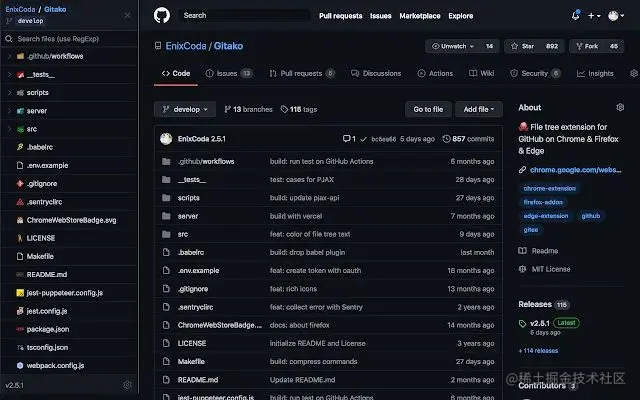The image size is (640, 400).
Task: Focus the GitHub Search field
Action: tap(244, 16)
